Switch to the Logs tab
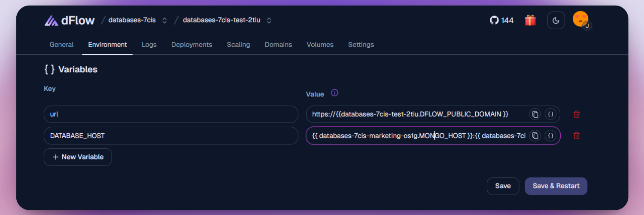 [149, 45]
